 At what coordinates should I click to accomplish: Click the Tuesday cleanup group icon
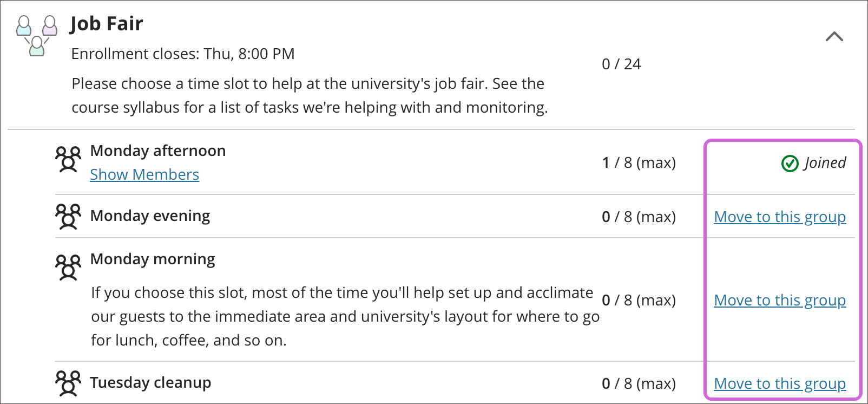(68, 383)
